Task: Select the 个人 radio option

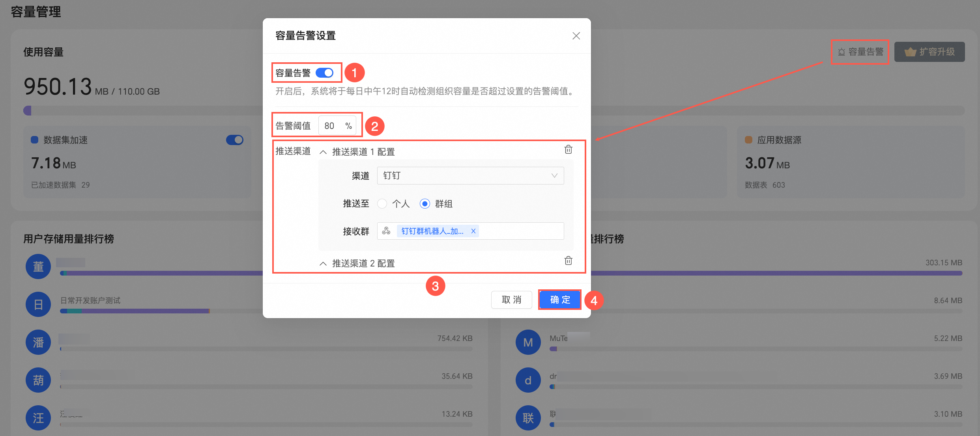Action: (382, 204)
